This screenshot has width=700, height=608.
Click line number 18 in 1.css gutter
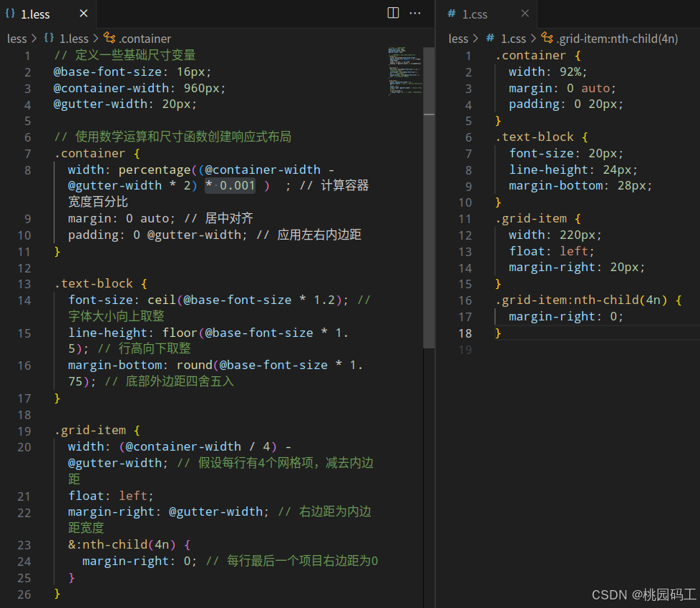(465, 333)
